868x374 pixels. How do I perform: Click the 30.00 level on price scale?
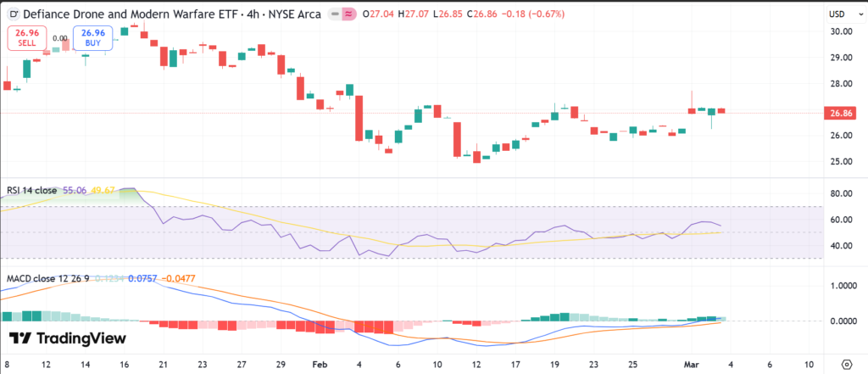click(x=840, y=31)
